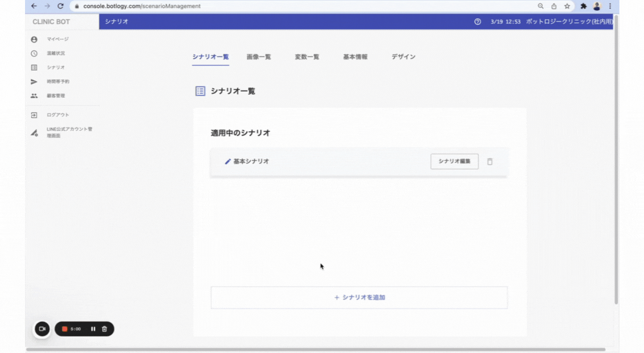Stop the recording with red square

pyautogui.click(x=64, y=329)
